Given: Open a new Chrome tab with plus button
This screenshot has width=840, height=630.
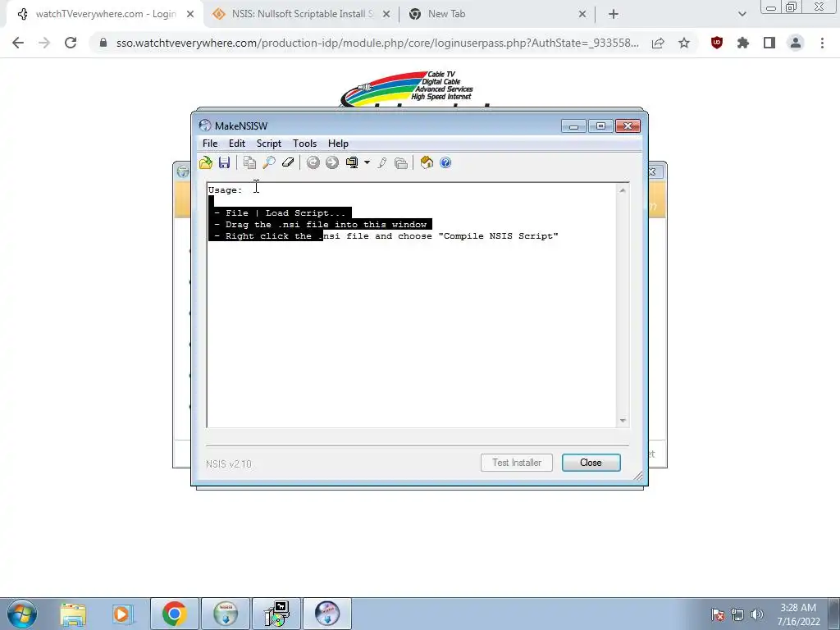Looking at the screenshot, I should tap(614, 14).
